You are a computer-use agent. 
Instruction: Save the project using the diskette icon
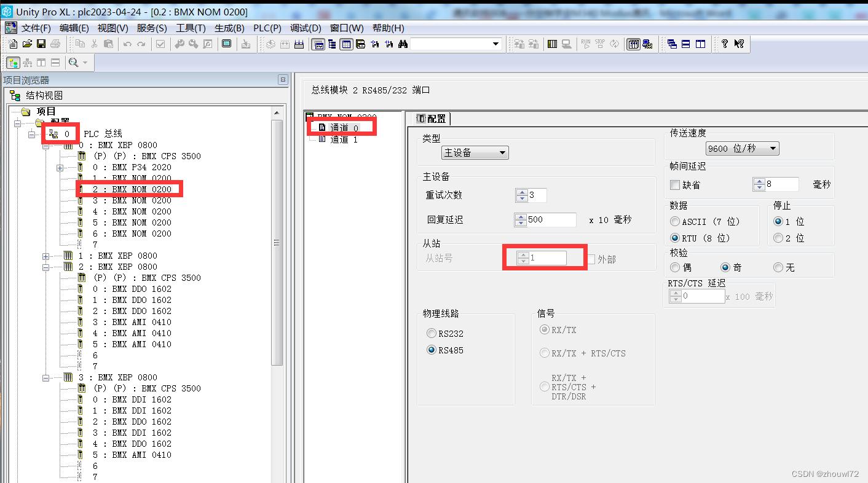pyautogui.click(x=41, y=44)
